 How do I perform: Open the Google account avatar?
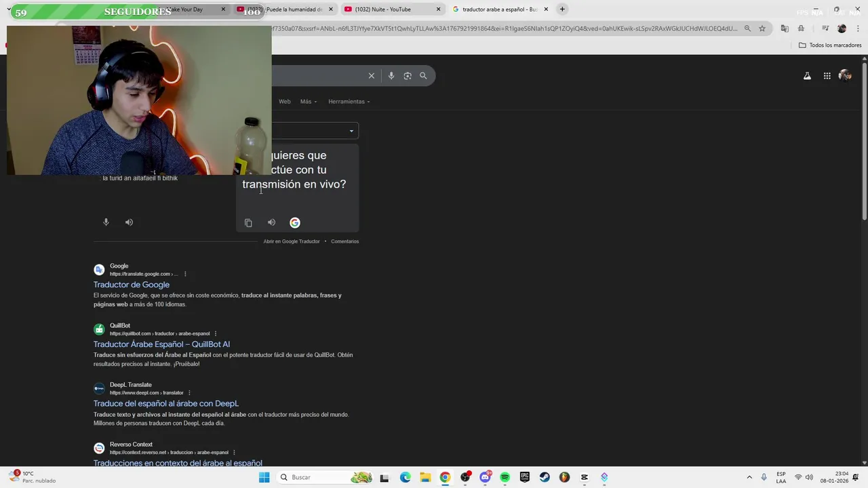tap(845, 76)
